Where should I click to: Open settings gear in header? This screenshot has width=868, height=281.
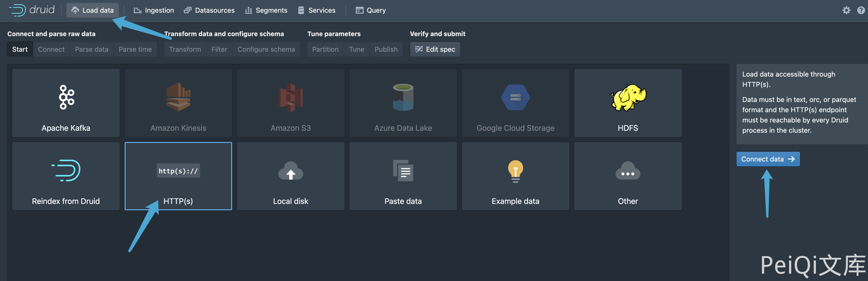click(x=846, y=10)
